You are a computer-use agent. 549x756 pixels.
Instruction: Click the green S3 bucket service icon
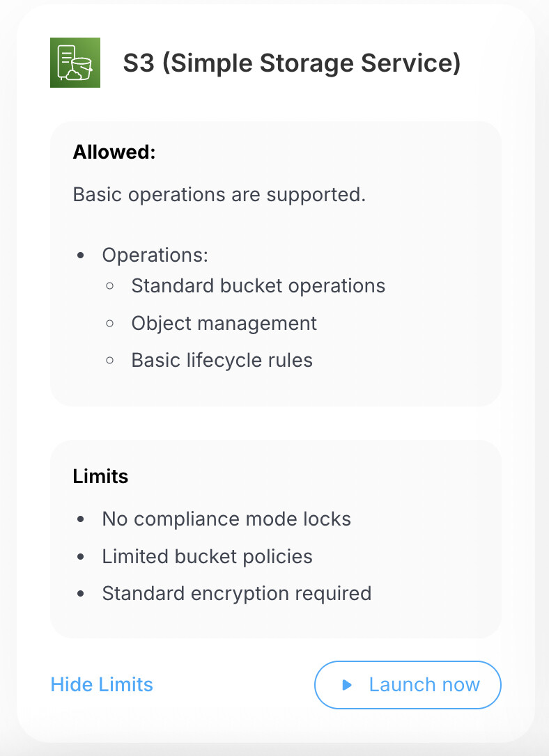tap(75, 63)
